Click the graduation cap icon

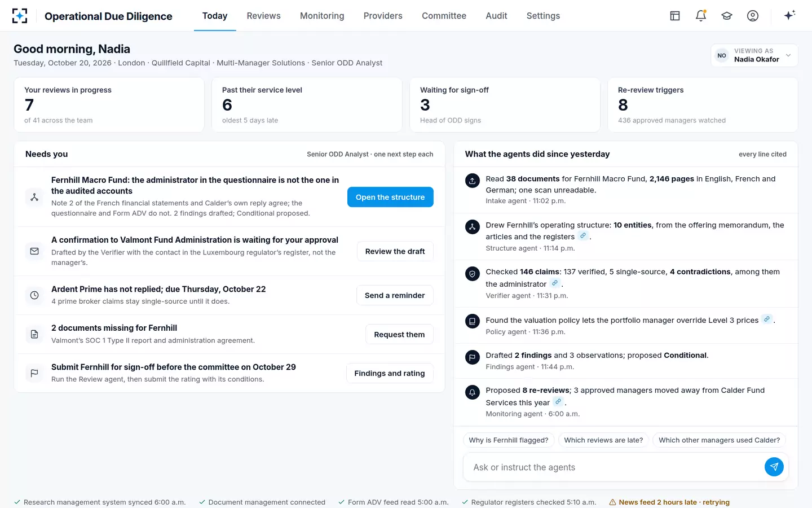[x=727, y=16]
